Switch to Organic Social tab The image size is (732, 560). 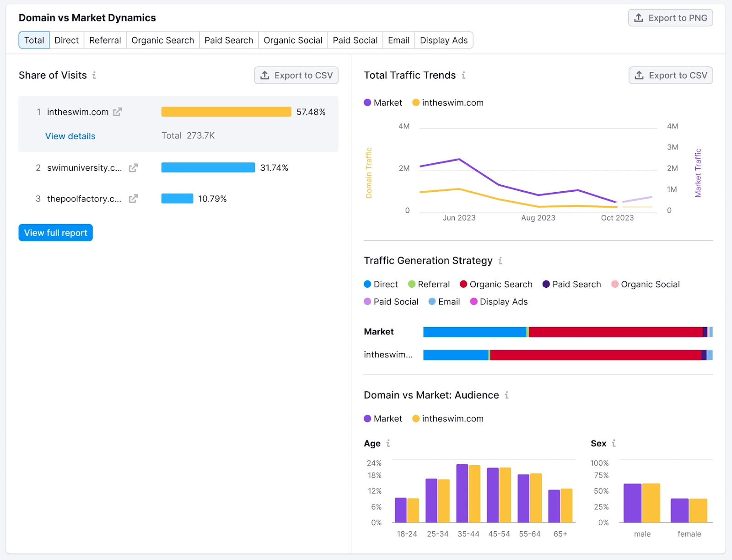pos(293,40)
